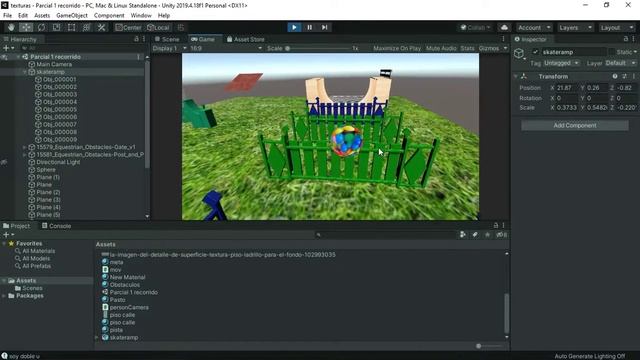Select the Hand tool in toolbar
Screen dimensions: 640x360
click(x=11, y=27)
